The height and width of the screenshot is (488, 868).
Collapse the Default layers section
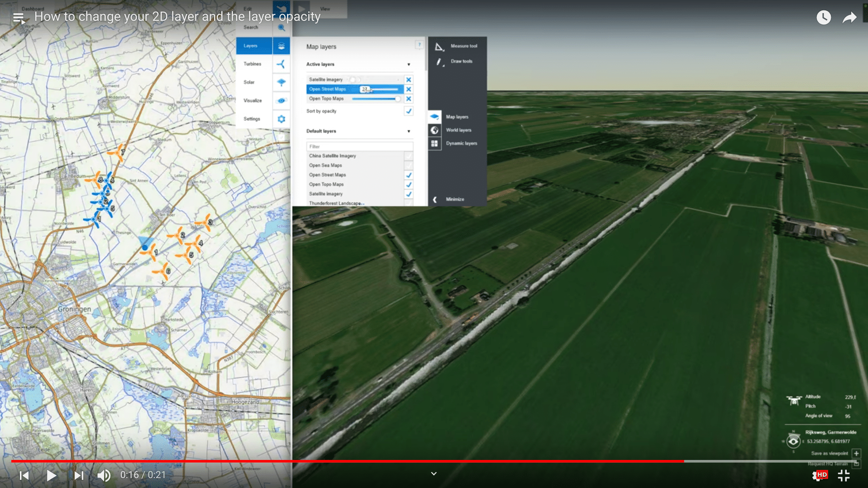pos(409,132)
